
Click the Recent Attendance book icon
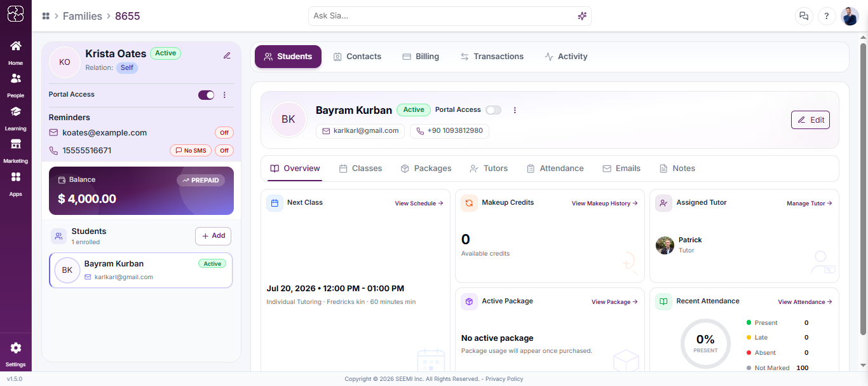pyautogui.click(x=663, y=302)
